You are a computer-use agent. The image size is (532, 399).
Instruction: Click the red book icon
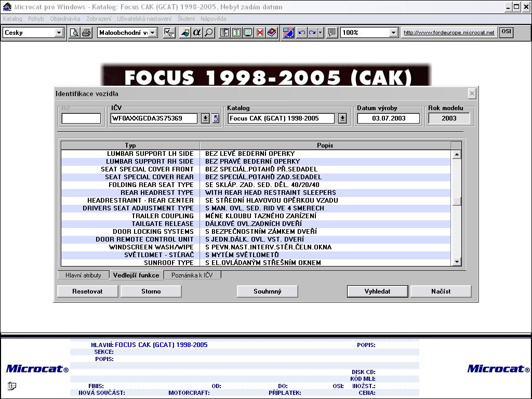(x=272, y=33)
